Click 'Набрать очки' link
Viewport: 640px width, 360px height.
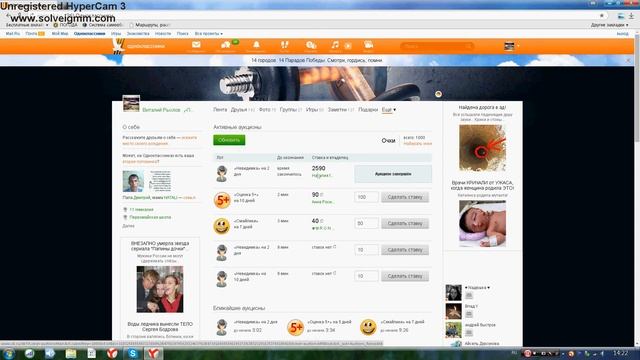tap(418, 144)
